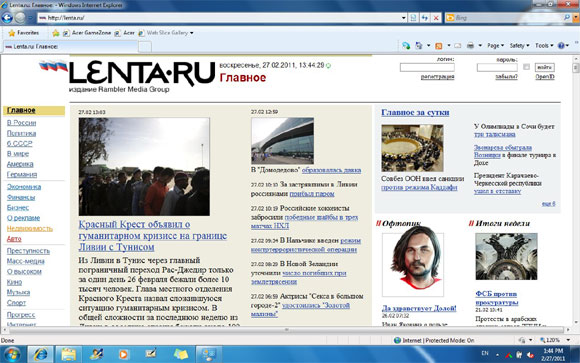Open the В России sidebar link
Screen dimensions: 580x363
click(x=21, y=123)
